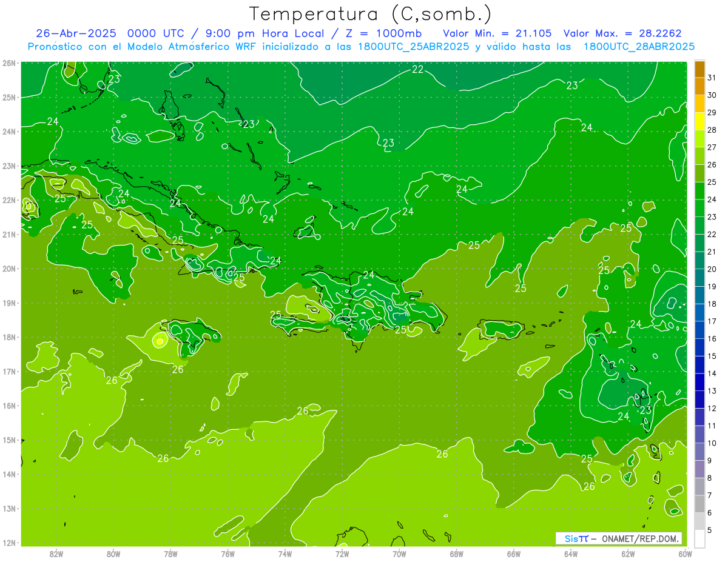The image size is (728, 562).
Task: Click the "Temperatura (C,somb.)" map title
Action: [x=371, y=14]
